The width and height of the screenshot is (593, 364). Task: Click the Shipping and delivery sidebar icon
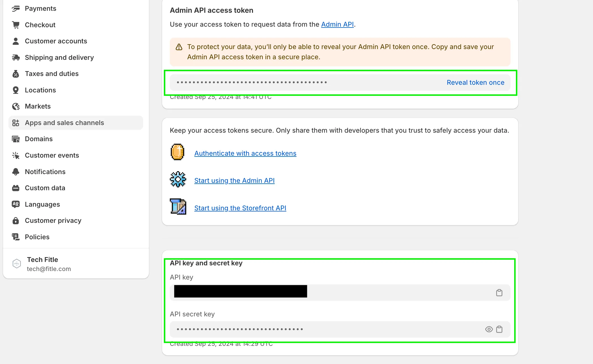click(16, 57)
